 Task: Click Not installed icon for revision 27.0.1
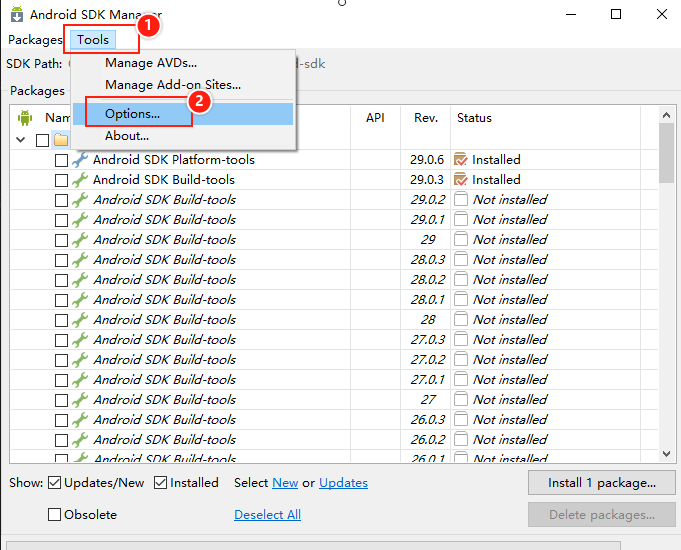[x=461, y=379]
